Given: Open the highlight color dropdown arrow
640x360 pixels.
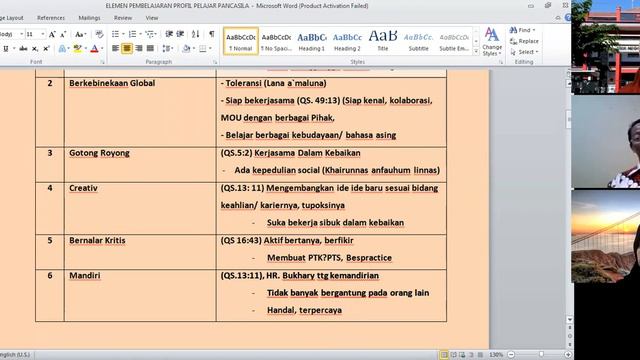Looking at the screenshot, I should (86, 49).
